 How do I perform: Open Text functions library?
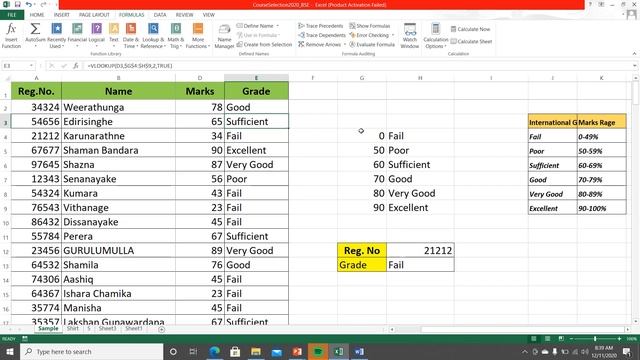pos(114,36)
